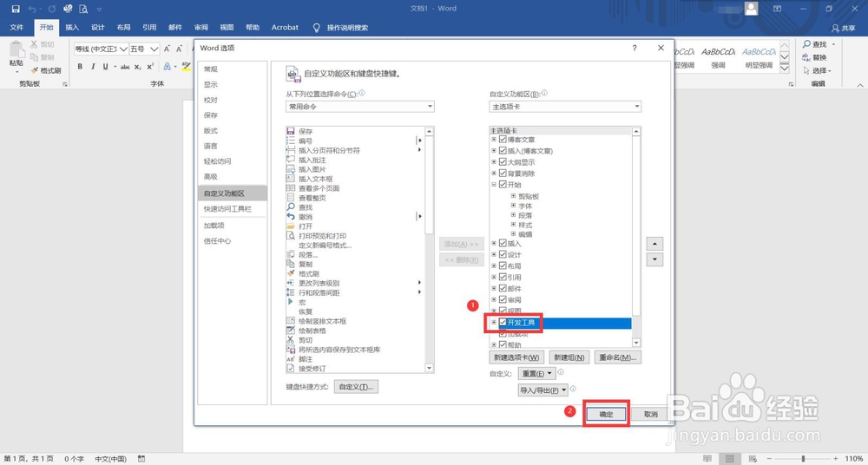The height and width of the screenshot is (465, 868).
Task: Select 自定义功能区 in options sidebar
Action: 232,193
